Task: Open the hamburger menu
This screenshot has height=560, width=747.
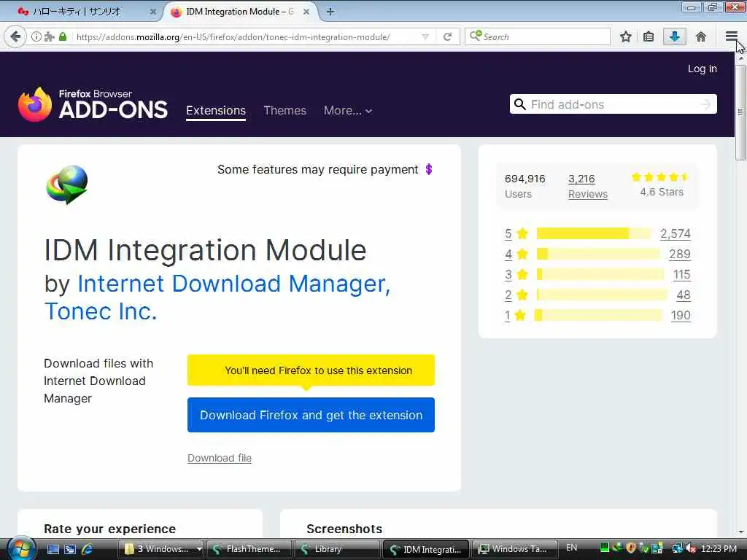Action: coord(731,36)
